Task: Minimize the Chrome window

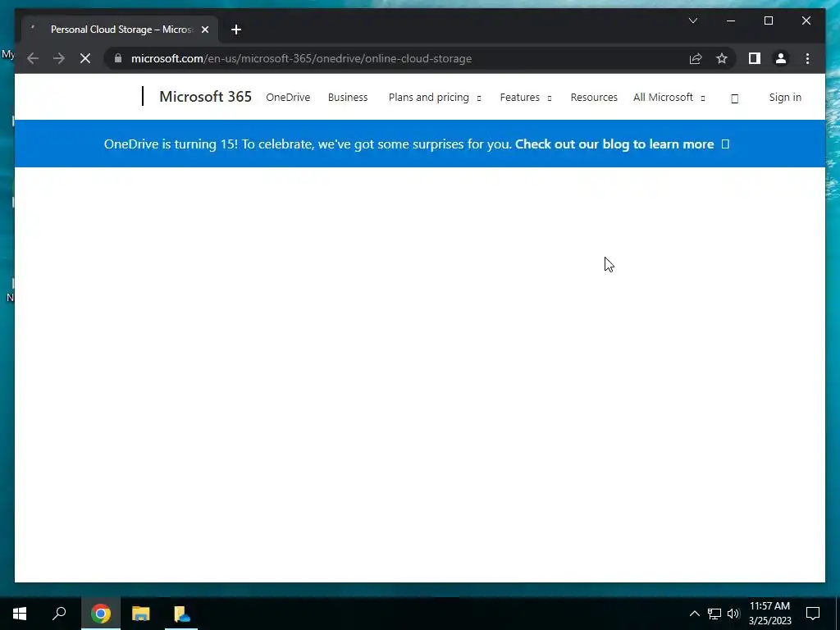Action: pos(731,21)
